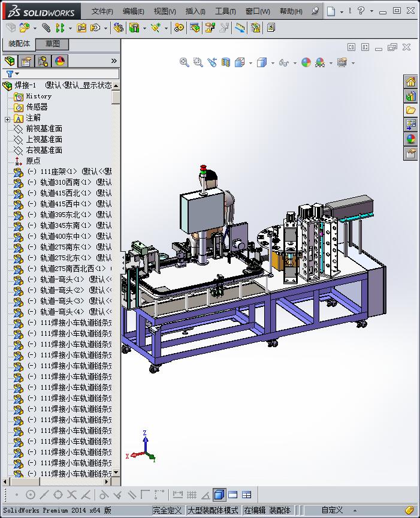Switch to the 装配体 tab
This screenshot has height=518, width=420.
click(19, 44)
